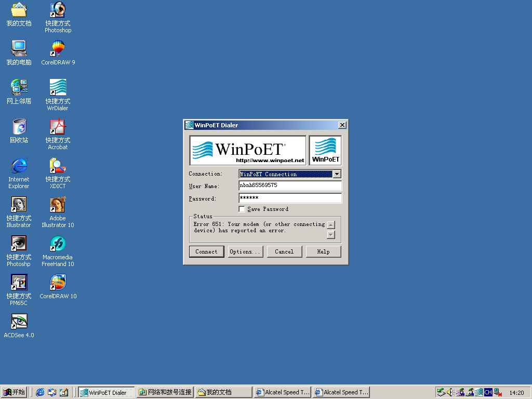
Task: Enable the Save Password checkbox
Action: point(242,209)
